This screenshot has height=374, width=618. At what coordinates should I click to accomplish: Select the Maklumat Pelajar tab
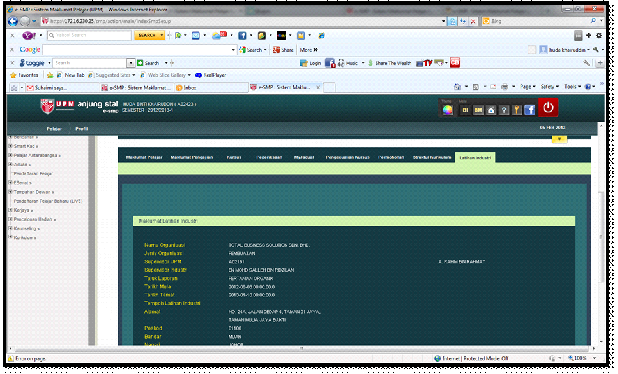click(x=144, y=157)
